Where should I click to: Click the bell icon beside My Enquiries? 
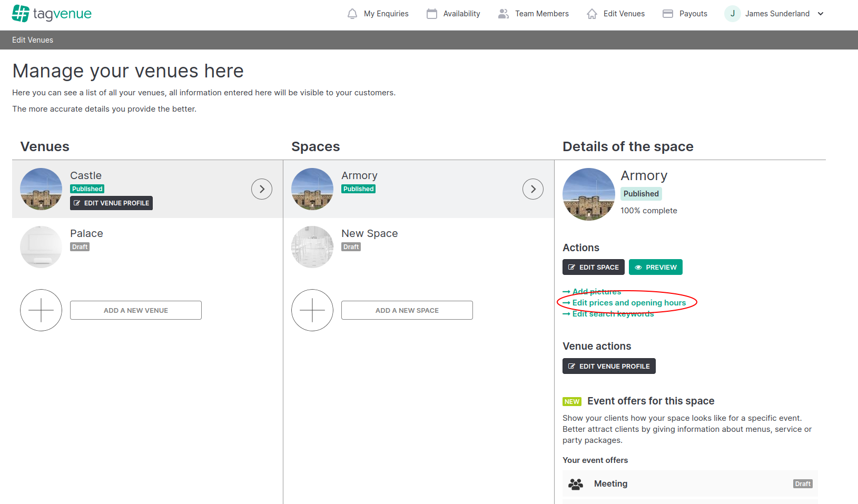coord(352,14)
